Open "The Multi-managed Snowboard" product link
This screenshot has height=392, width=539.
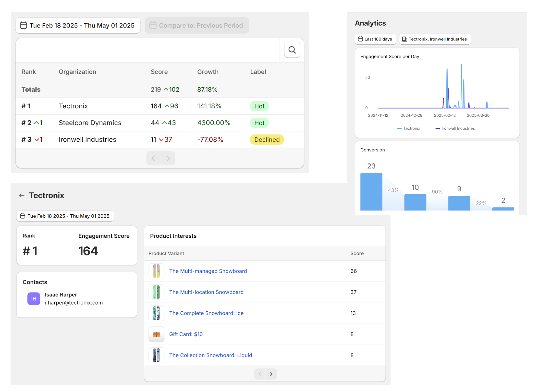coord(208,271)
